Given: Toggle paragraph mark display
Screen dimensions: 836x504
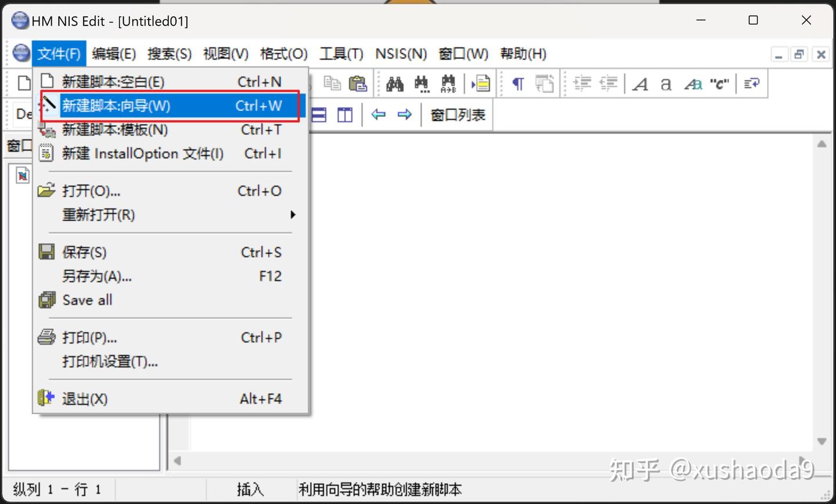Looking at the screenshot, I should tap(516, 84).
